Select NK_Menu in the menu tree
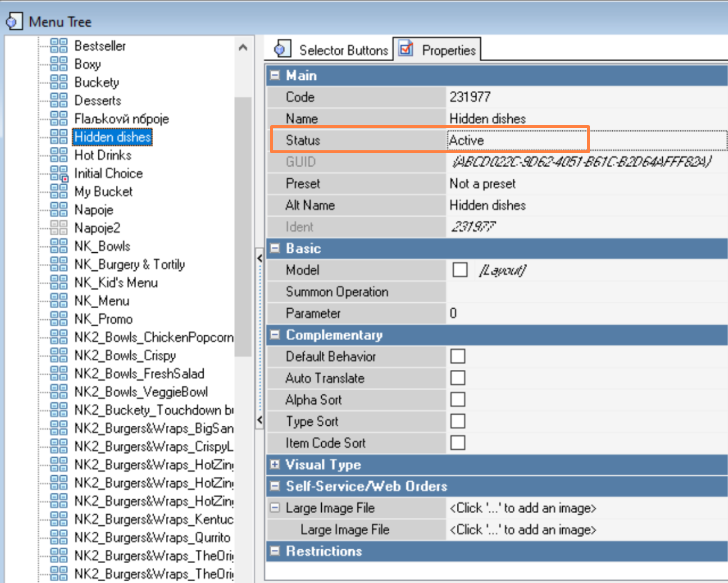 click(x=102, y=301)
